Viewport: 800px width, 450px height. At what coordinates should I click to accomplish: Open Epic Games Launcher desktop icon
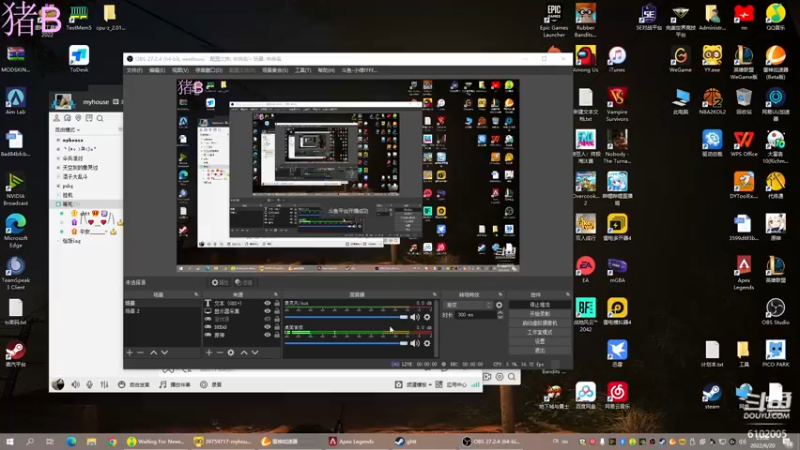click(x=554, y=21)
